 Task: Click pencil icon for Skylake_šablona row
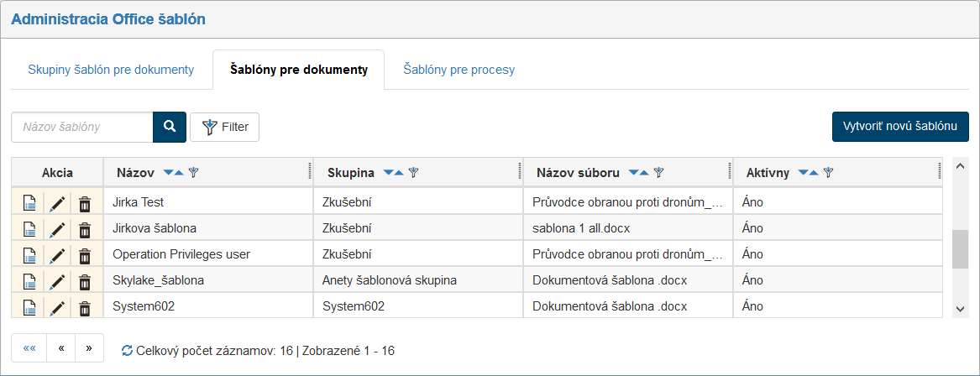click(x=57, y=281)
